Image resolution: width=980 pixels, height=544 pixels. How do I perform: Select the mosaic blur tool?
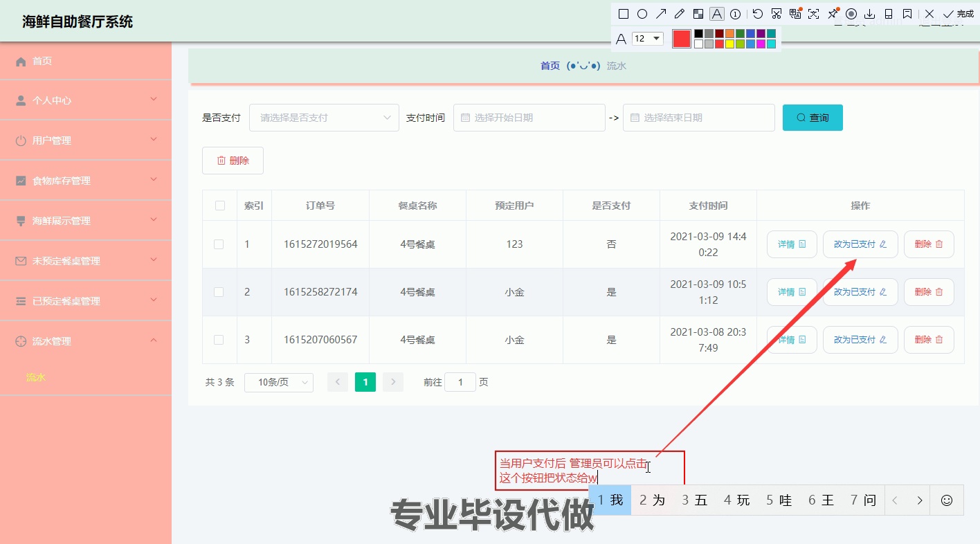(698, 14)
